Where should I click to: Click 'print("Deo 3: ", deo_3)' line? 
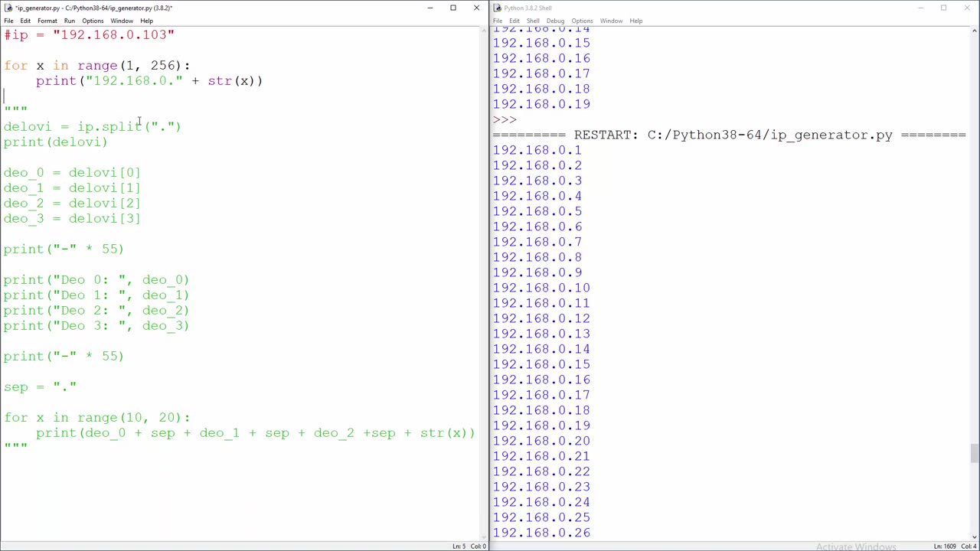(x=96, y=326)
